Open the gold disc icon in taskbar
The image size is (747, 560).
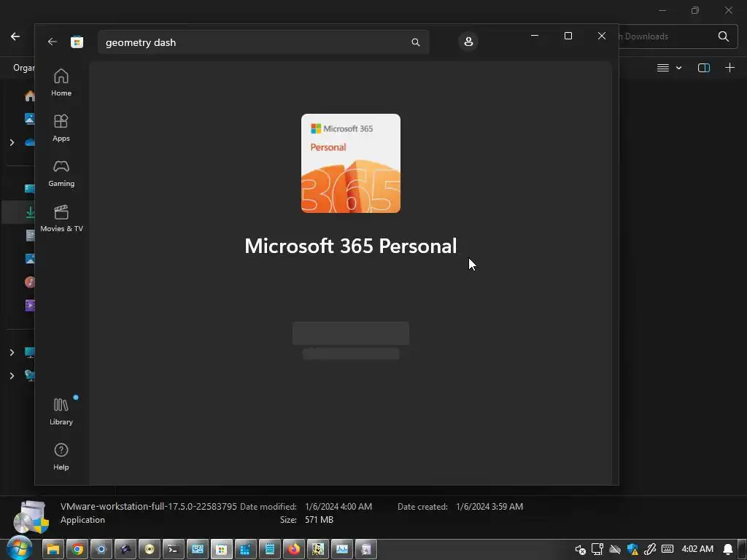pyautogui.click(x=150, y=549)
